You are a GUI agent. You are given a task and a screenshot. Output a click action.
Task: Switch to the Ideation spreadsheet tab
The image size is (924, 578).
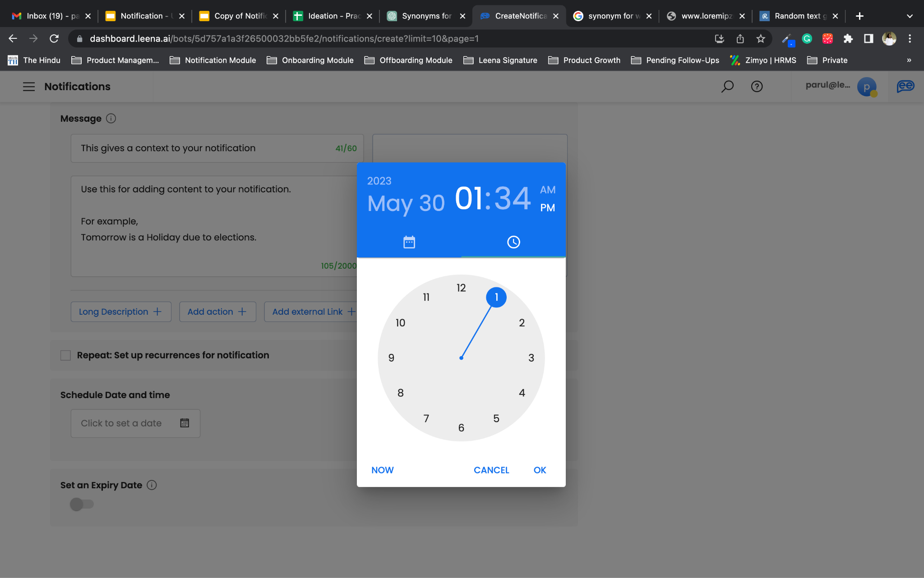tap(332, 16)
